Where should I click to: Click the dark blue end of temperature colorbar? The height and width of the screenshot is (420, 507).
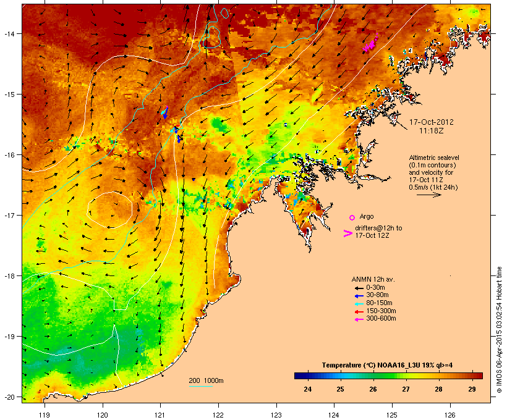point(297,376)
